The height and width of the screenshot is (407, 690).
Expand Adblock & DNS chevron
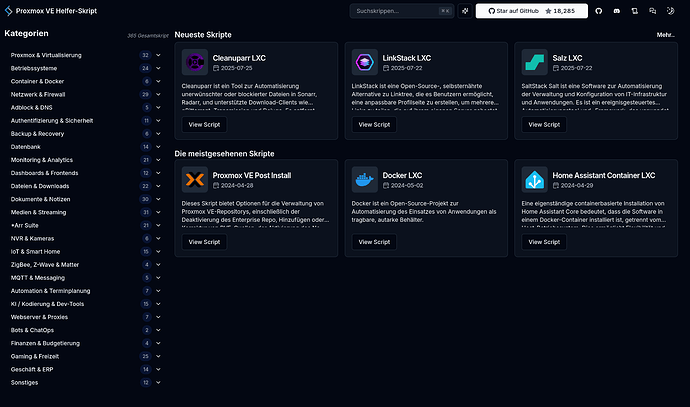[x=158, y=108]
